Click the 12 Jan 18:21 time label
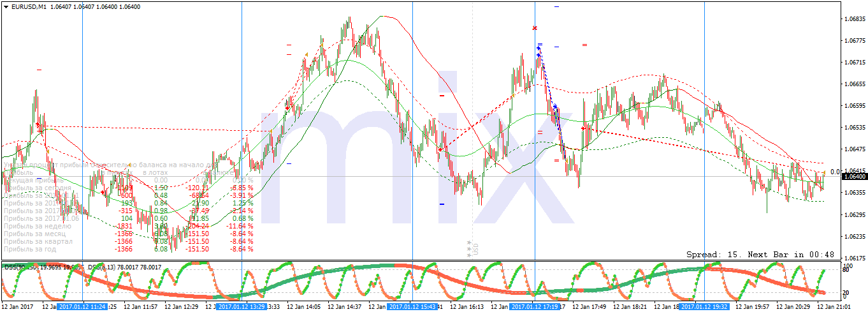 630,307
